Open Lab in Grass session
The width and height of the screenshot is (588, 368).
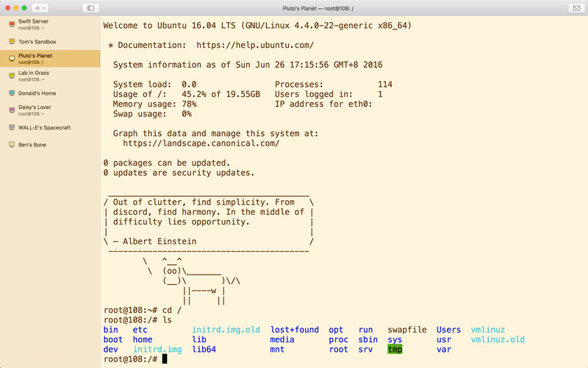pos(50,76)
